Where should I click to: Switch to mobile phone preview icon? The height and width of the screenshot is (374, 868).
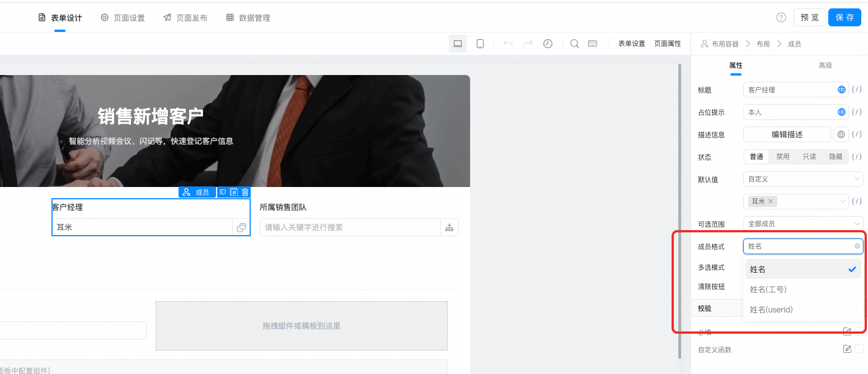pyautogui.click(x=480, y=44)
